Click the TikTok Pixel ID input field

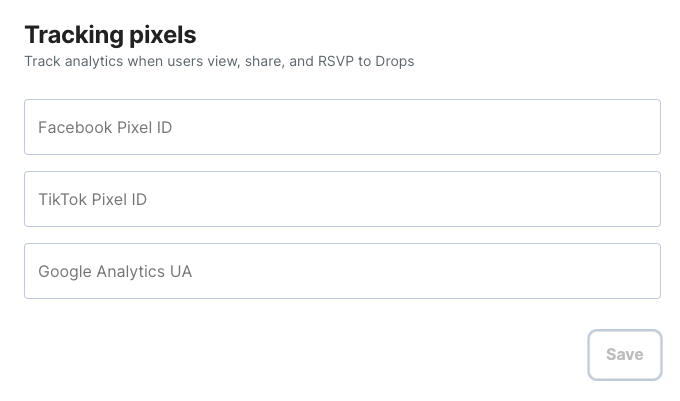pos(342,199)
